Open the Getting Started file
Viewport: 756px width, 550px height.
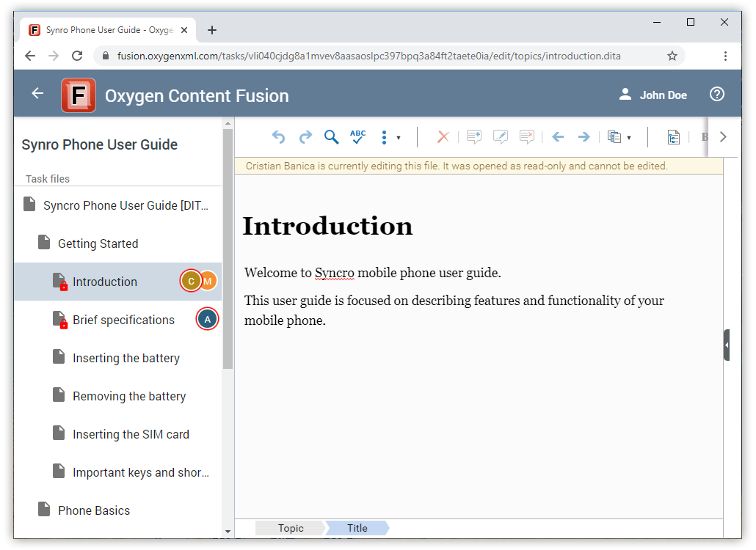pyautogui.click(x=118, y=243)
